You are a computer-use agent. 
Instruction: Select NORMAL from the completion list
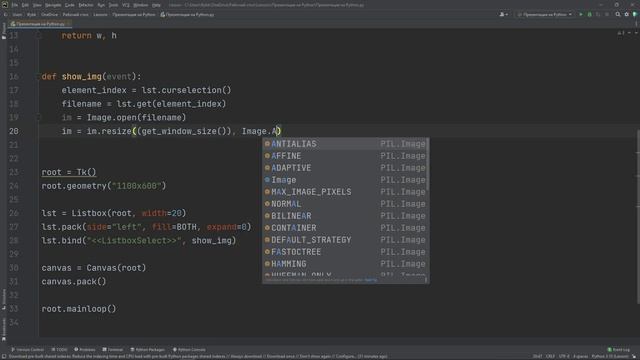(345, 204)
